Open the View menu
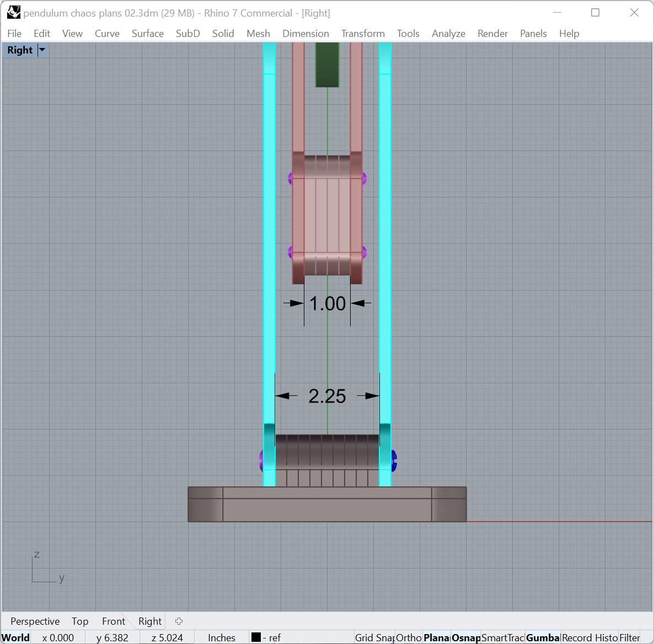Image resolution: width=654 pixels, height=644 pixels. 72,34
